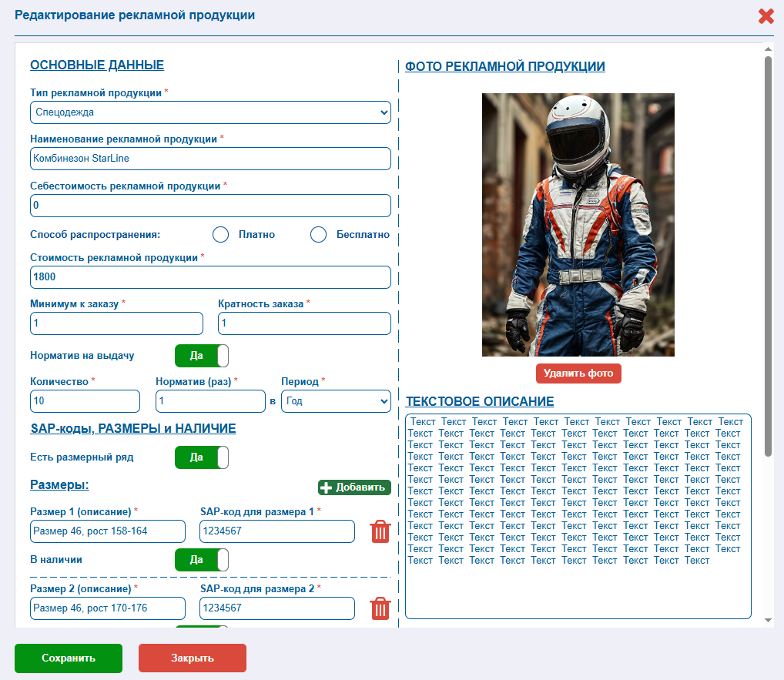Viewport: 784px width, 680px height.
Task: Click the ТЕКСТОВОЕ ОПИСАНИЕ heading
Action: pyautogui.click(x=480, y=401)
